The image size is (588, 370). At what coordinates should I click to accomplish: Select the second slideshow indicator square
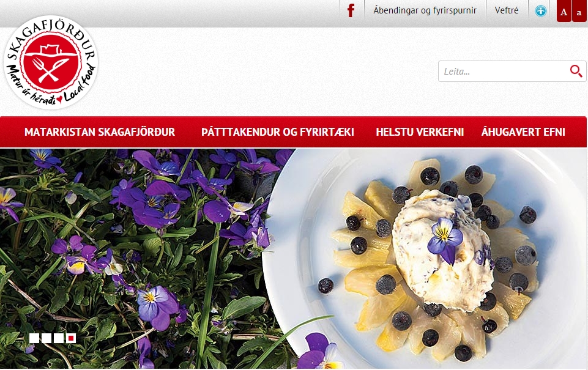[47, 338]
